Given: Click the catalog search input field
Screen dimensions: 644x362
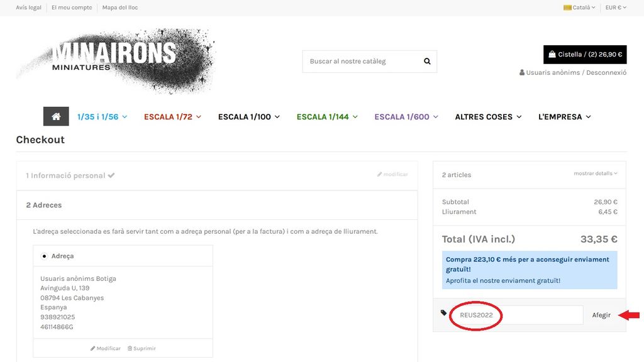Looking at the screenshot, I should pos(364,62).
